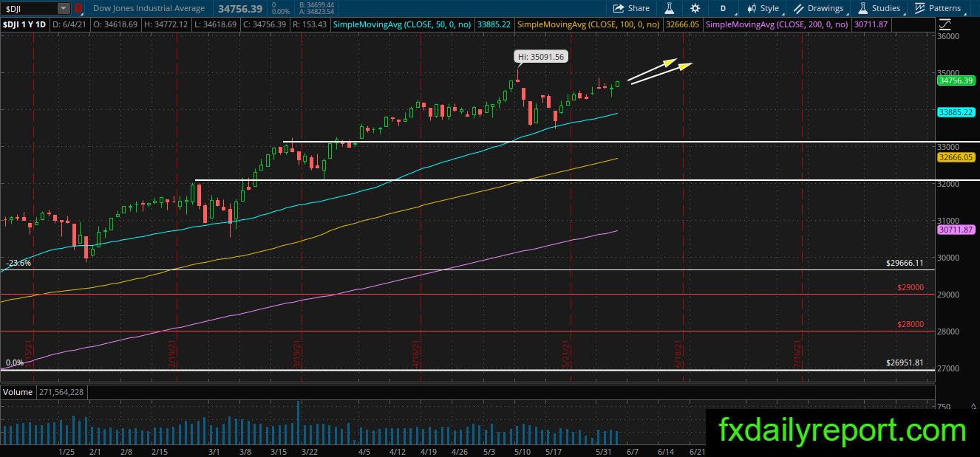
Task: Select the SimpleMovingAvg 200 study label
Action: (777, 24)
